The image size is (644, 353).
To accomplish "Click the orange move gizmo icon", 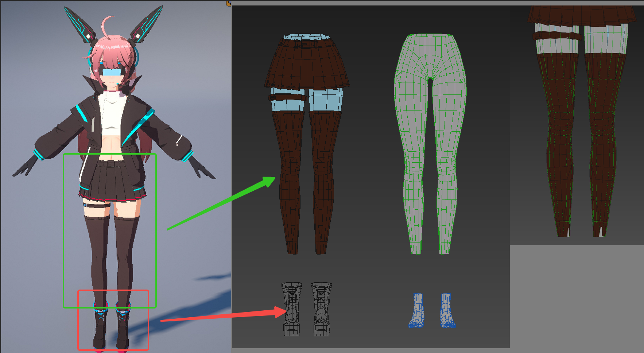I will click(x=229, y=3).
